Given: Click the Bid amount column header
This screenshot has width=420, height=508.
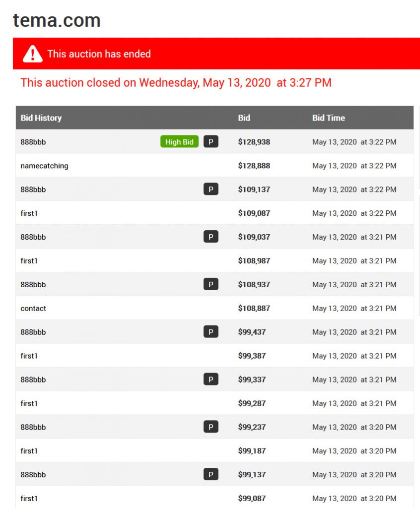Looking at the screenshot, I should [244, 118].
